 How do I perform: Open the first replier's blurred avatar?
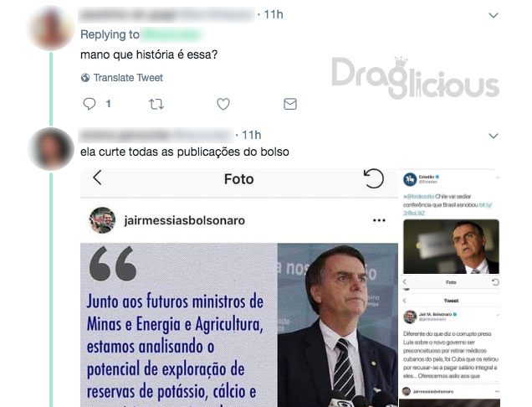point(51,28)
